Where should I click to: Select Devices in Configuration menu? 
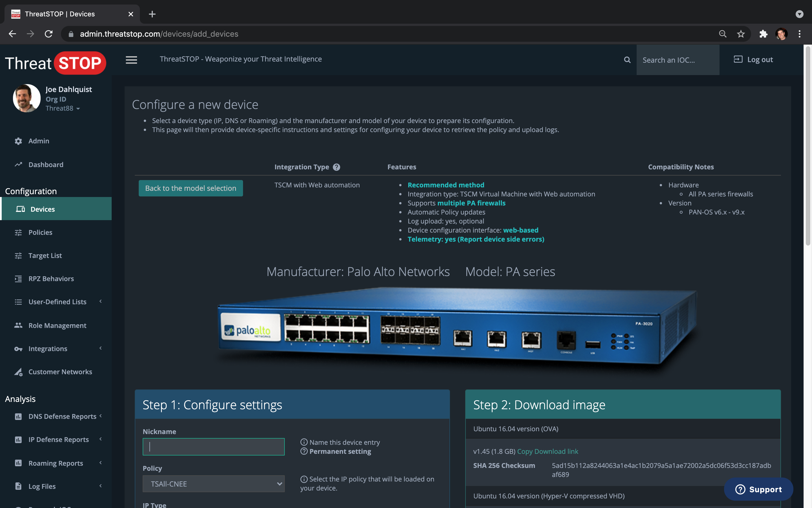pyautogui.click(x=56, y=209)
